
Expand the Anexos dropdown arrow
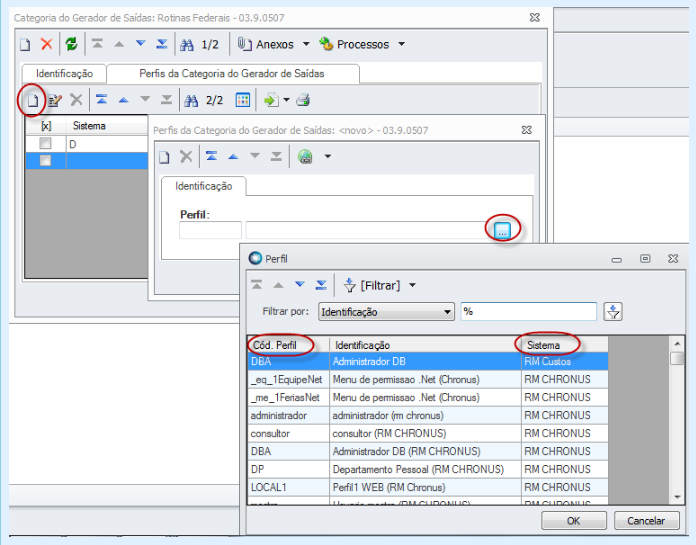coord(306,44)
